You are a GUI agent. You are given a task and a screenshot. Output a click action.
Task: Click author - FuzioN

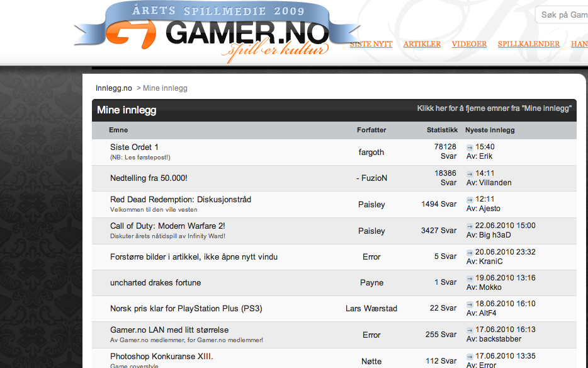(x=371, y=178)
